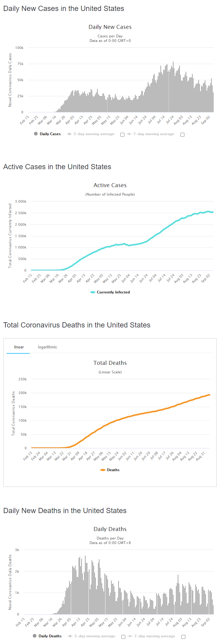Switch to the logarithmic tab
The height and width of the screenshot is (644, 219).
point(47,347)
